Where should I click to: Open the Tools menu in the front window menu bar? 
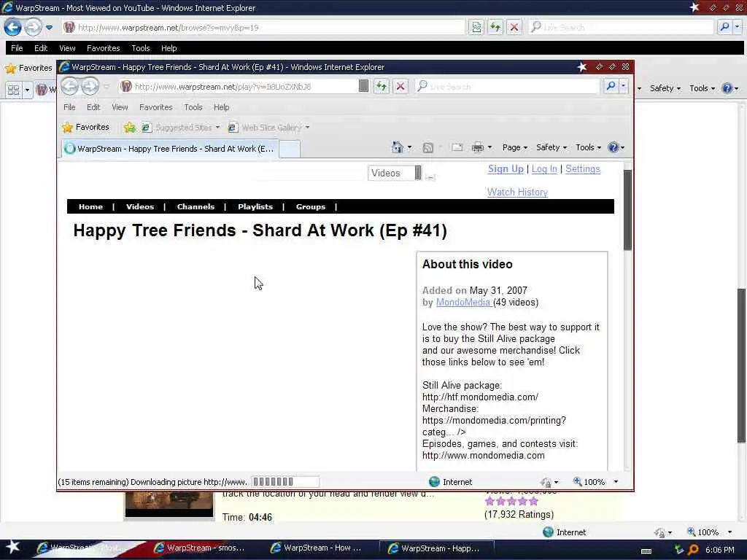coord(193,107)
